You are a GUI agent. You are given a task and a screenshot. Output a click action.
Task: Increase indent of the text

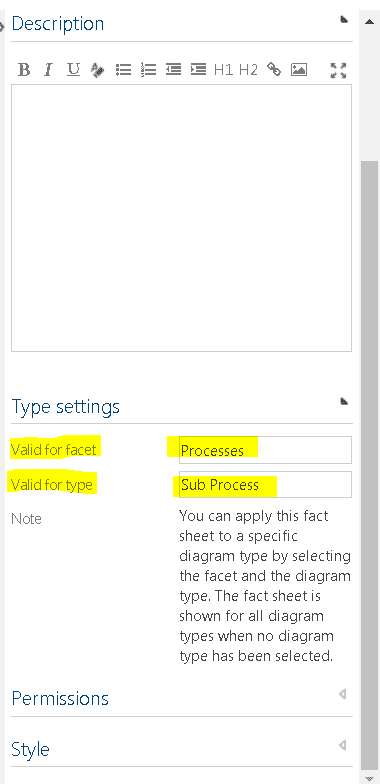[198, 70]
